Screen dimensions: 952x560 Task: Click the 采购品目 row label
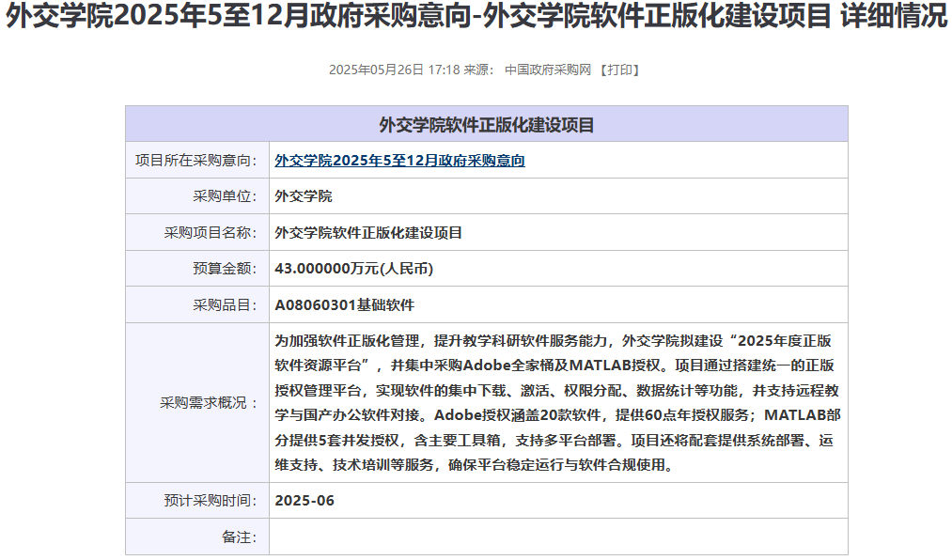click(225, 304)
